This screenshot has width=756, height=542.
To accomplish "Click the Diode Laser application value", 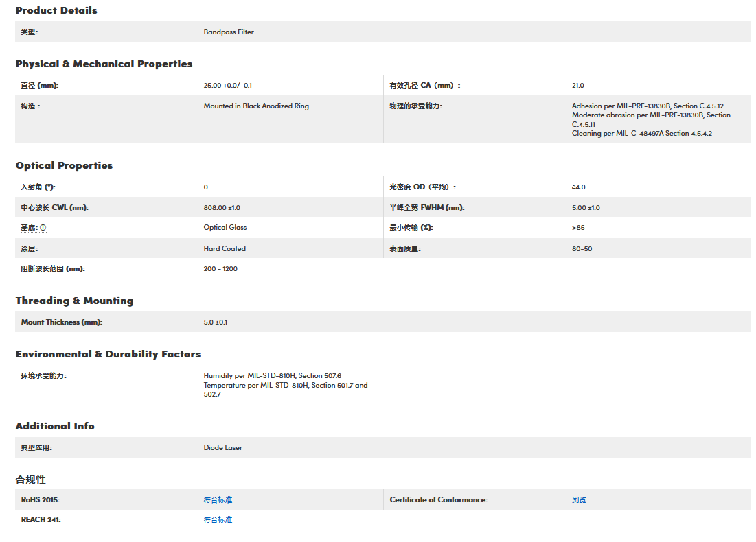I will tap(222, 447).
